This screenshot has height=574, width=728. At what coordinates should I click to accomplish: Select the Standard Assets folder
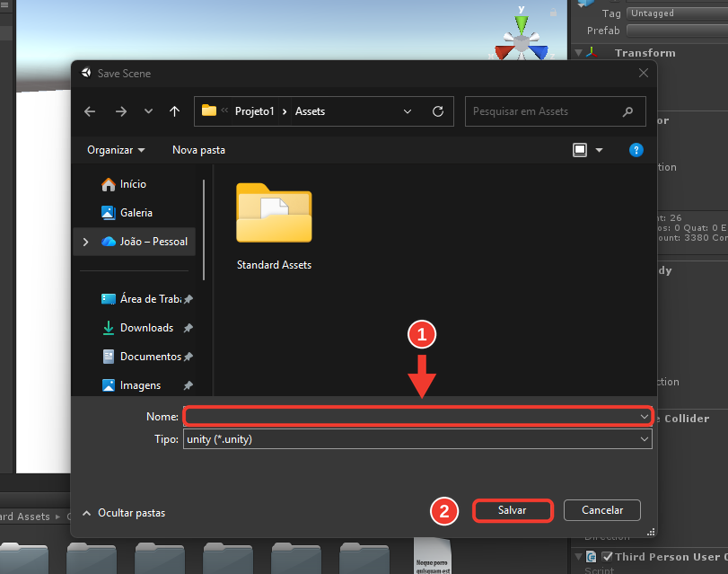pos(274,226)
